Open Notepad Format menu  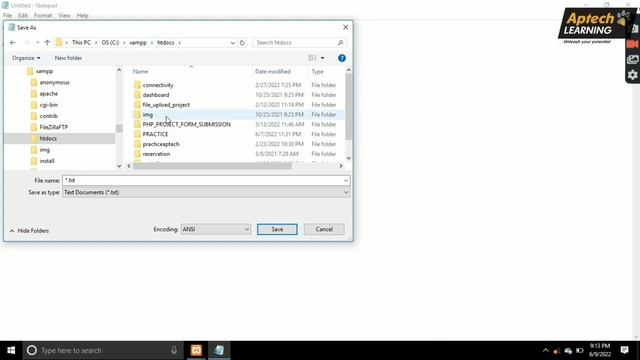[43, 16]
